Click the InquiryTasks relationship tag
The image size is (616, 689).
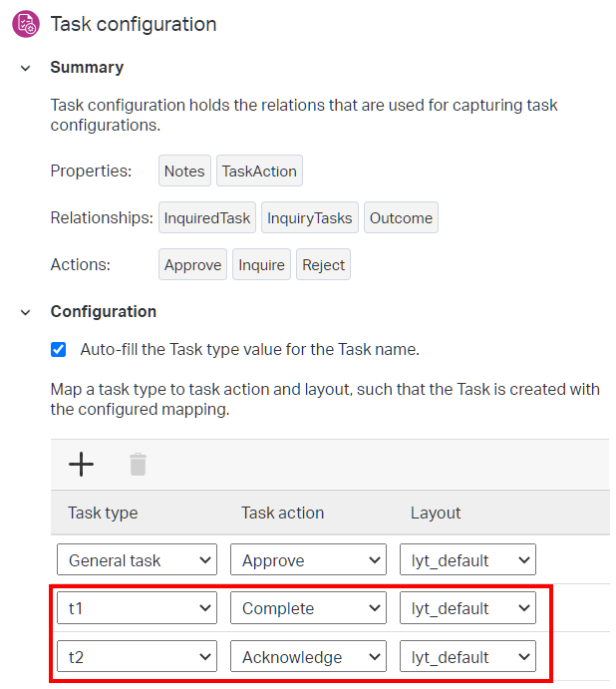click(x=310, y=217)
